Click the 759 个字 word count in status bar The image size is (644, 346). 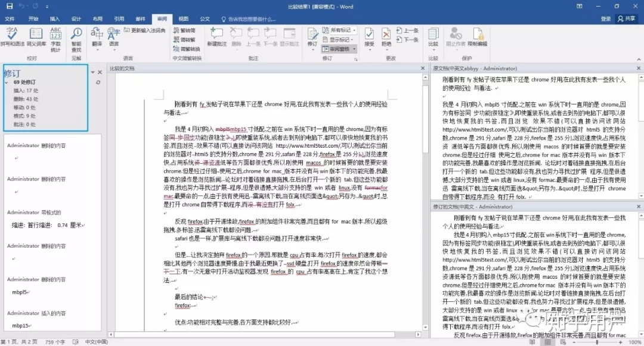click(x=55, y=342)
